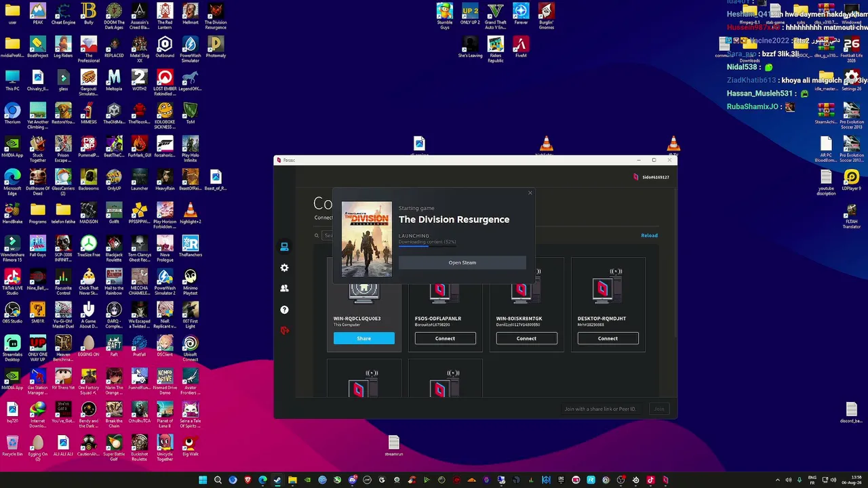Select the Riders Republic desktop icon

(496, 49)
